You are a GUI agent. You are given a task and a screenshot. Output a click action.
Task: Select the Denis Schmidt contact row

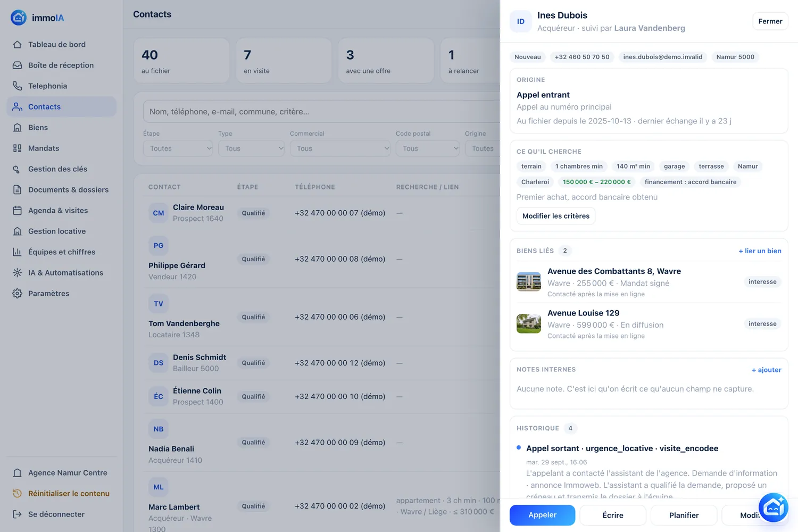pos(322,363)
